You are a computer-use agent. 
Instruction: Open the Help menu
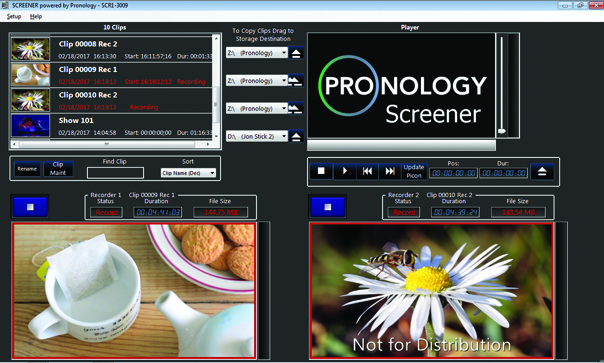(36, 17)
